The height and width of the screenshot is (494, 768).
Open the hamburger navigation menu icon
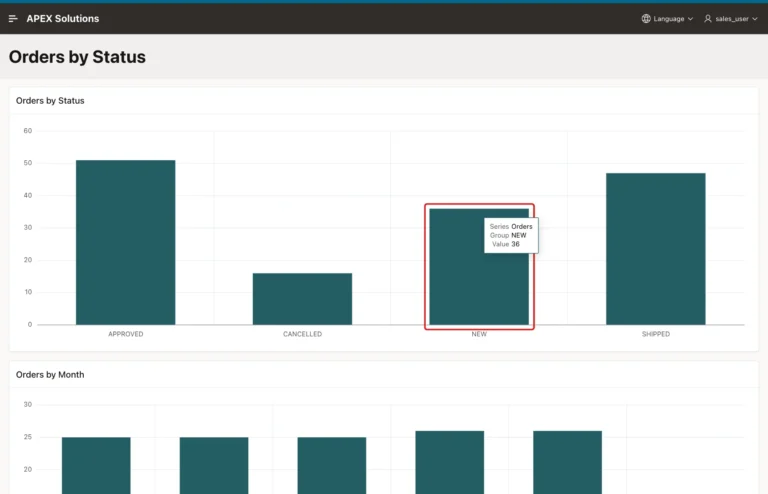pos(13,19)
